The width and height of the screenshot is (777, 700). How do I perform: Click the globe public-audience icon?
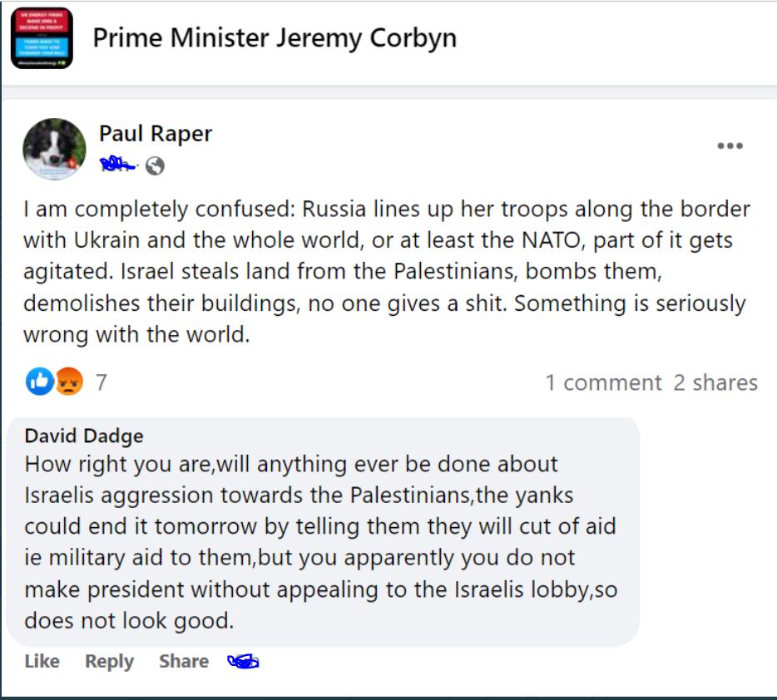tap(155, 166)
